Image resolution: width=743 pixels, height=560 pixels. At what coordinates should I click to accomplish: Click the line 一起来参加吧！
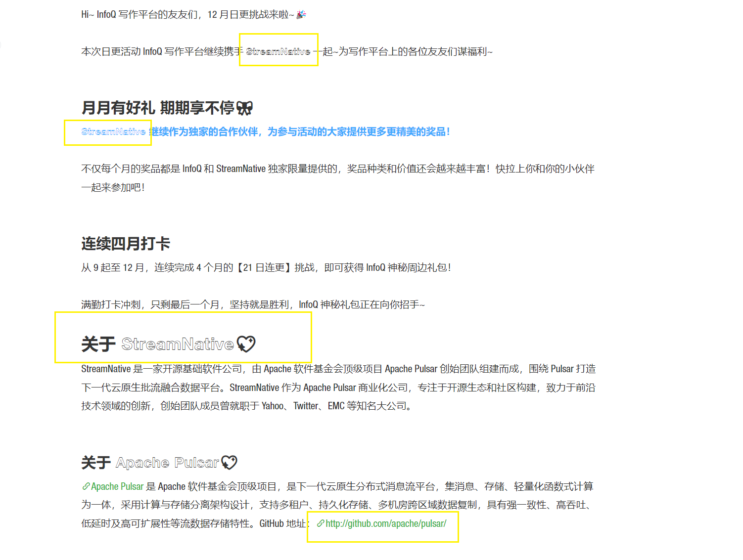coord(113,188)
